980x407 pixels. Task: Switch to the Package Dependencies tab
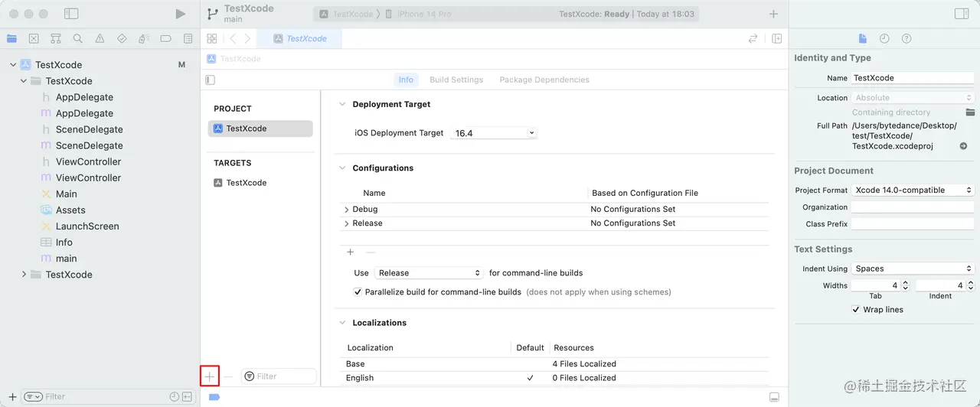[544, 80]
